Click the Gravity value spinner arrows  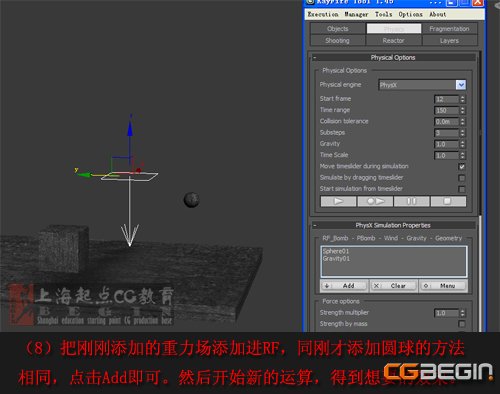[x=462, y=144]
